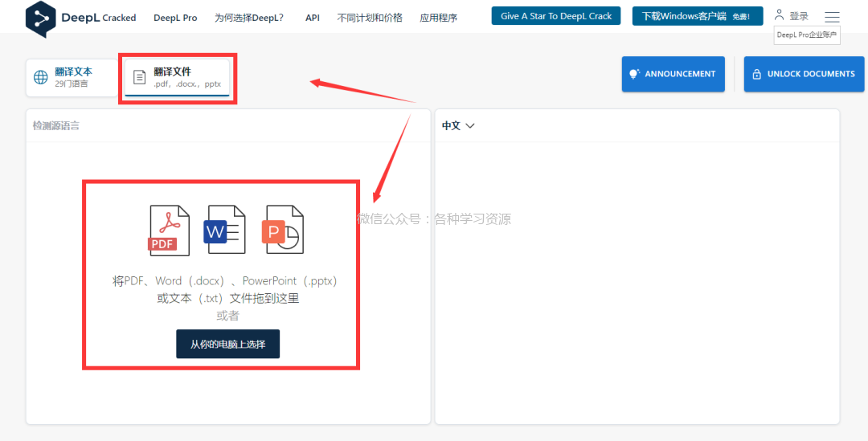This screenshot has width=868, height=441.
Task: Click the document icon in 翻译文件 tab
Action: [141, 77]
